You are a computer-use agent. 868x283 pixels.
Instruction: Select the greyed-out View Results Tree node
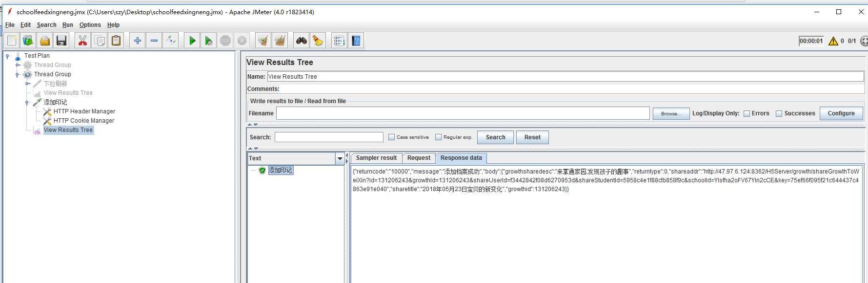tap(68, 93)
